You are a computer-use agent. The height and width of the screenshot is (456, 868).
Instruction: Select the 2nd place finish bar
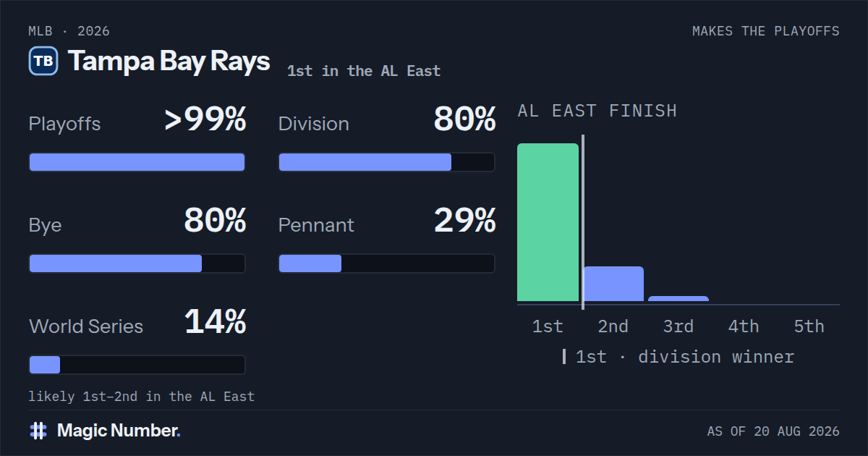tap(613, 284)
